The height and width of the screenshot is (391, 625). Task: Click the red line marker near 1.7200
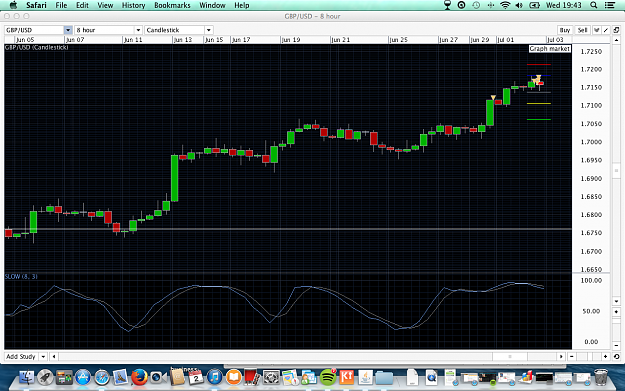point(539,64)
